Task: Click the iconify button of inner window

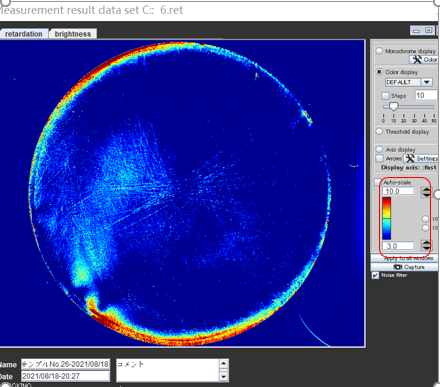Action: [x=416, y=31]
